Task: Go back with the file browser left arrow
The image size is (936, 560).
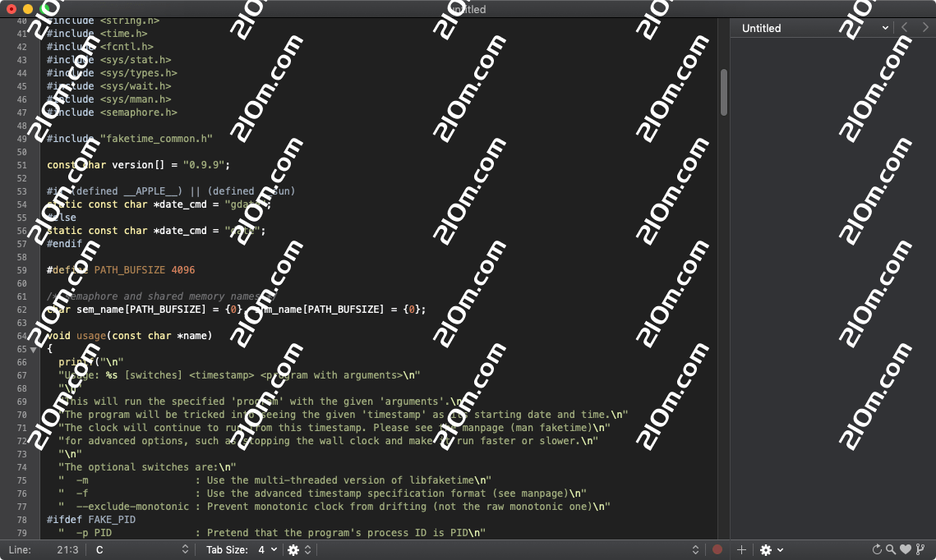Action: pyautogui.click(x=905, y=28)
